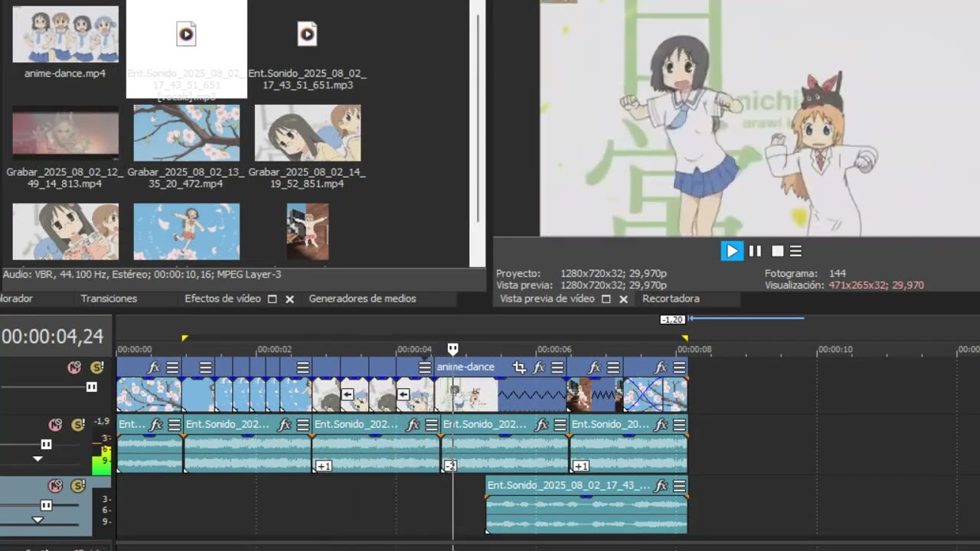Open the last video clip's event menu
The height and width of the screenshot is (551, 980).
[x=679, y=367]
